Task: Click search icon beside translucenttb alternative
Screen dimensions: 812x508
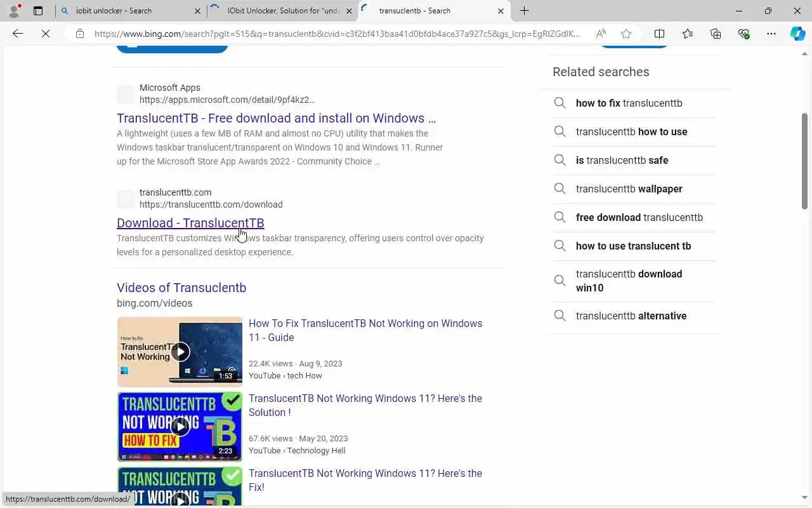Action: tap(560, 316)
